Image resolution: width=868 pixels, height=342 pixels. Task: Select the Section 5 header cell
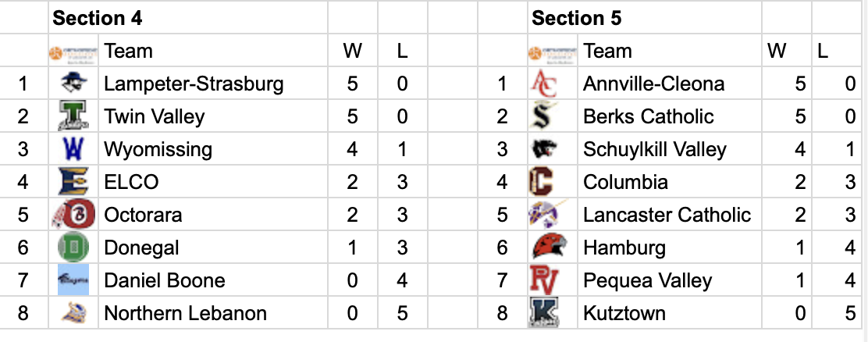[x=644, y=17]
